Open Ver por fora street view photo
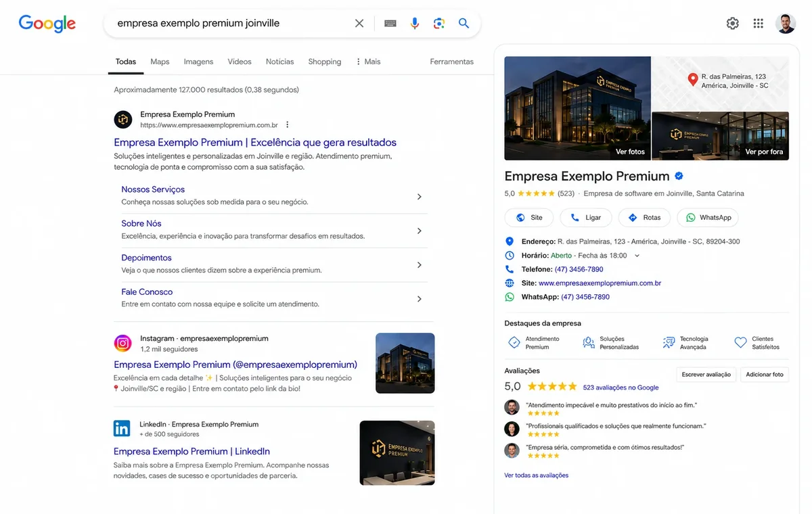 [720, 136]
